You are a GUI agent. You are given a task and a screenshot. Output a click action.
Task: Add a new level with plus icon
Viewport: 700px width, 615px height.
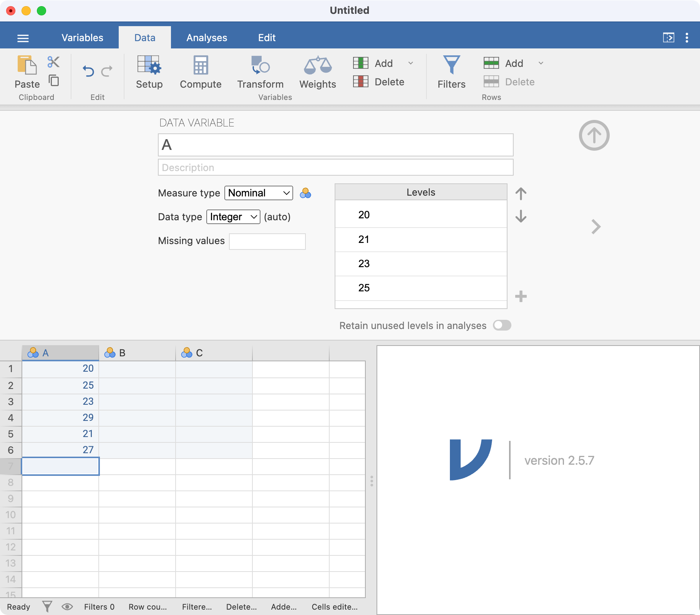click(521, 296)
